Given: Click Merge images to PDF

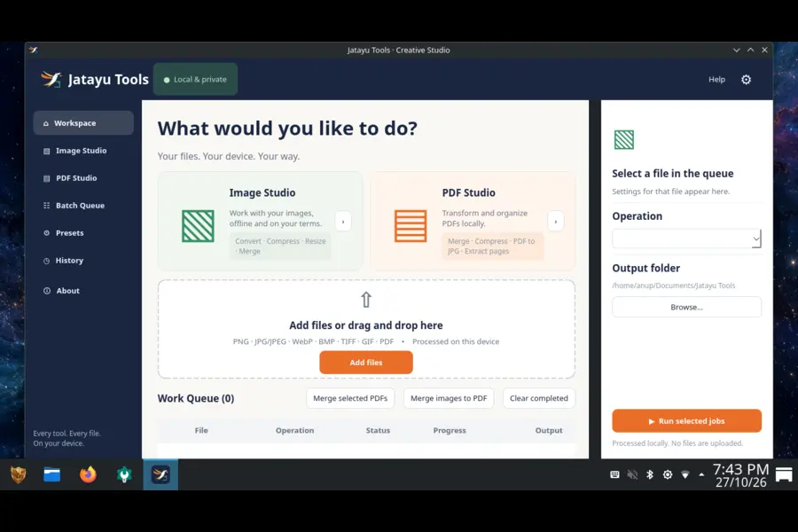Looking at the screenshot, I should point(449,398).
